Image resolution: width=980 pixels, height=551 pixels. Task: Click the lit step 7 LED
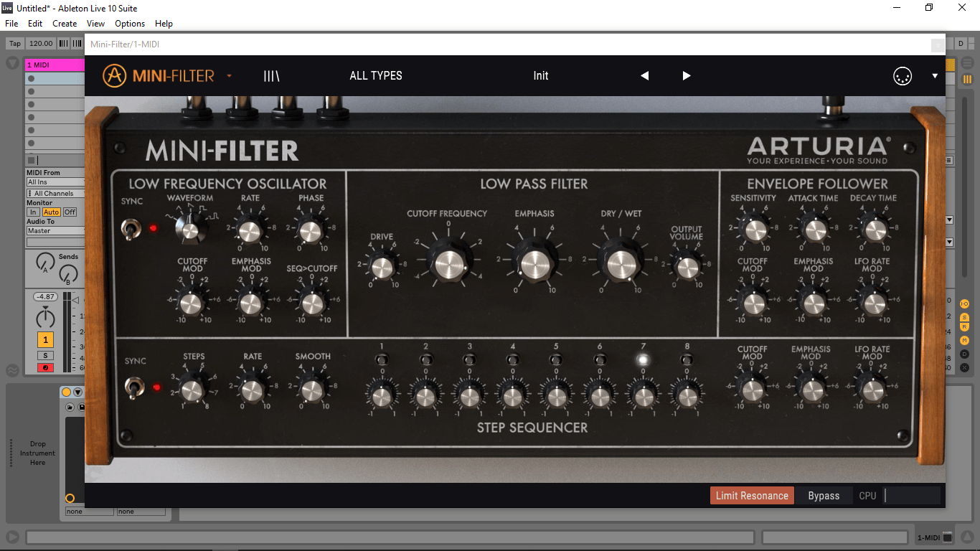pos(644,359)
